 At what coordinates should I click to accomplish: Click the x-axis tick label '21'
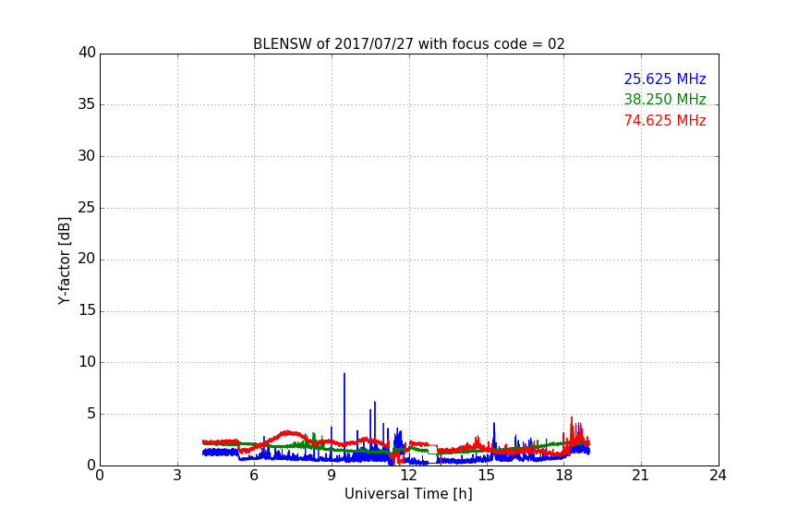(641, 476)
